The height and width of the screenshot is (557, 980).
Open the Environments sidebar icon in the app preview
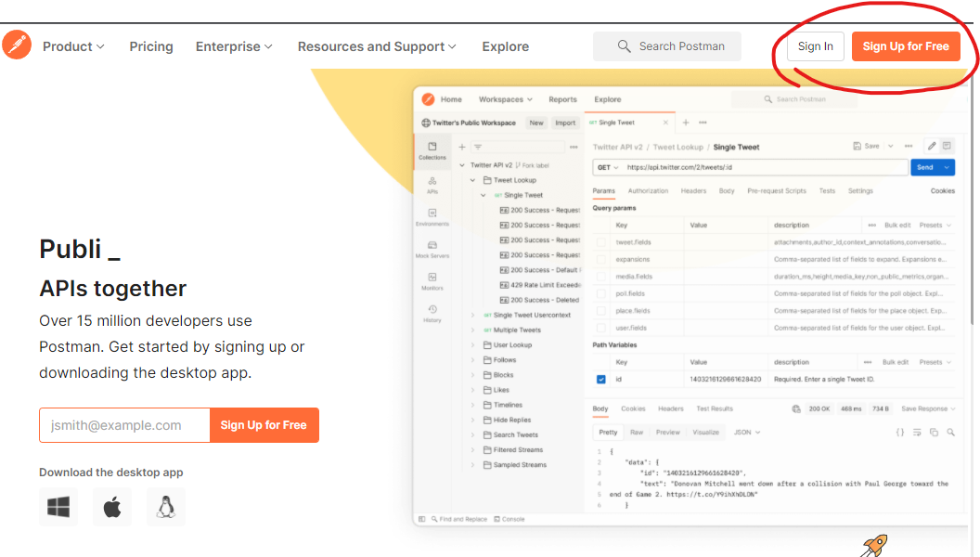click(x=432, y=217)
